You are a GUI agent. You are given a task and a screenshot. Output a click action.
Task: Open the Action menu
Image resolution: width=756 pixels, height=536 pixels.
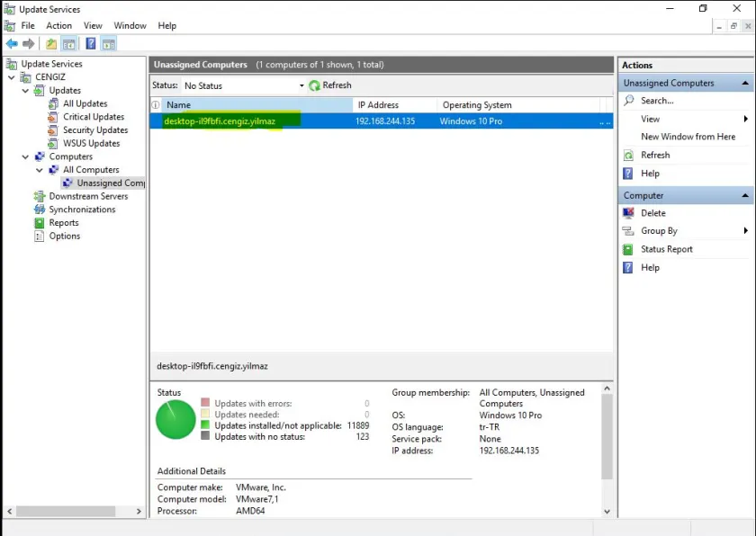[58, 26]
